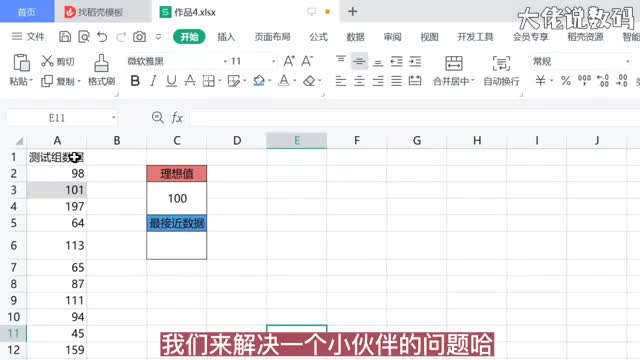
Task: Expand the Copy options arrow
Action: pos(79,81)
